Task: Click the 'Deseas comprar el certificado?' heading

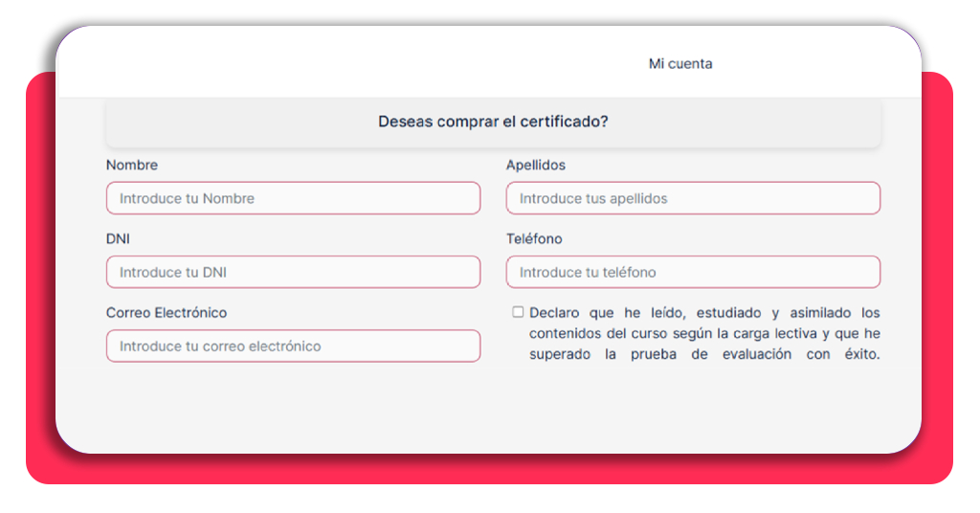Action: (493, 122)
